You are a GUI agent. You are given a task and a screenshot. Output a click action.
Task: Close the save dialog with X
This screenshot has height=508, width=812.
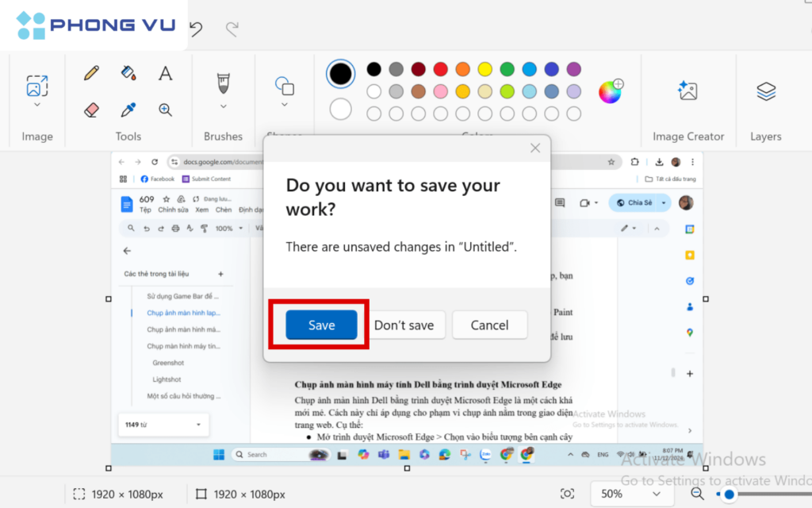pos(535,148)
